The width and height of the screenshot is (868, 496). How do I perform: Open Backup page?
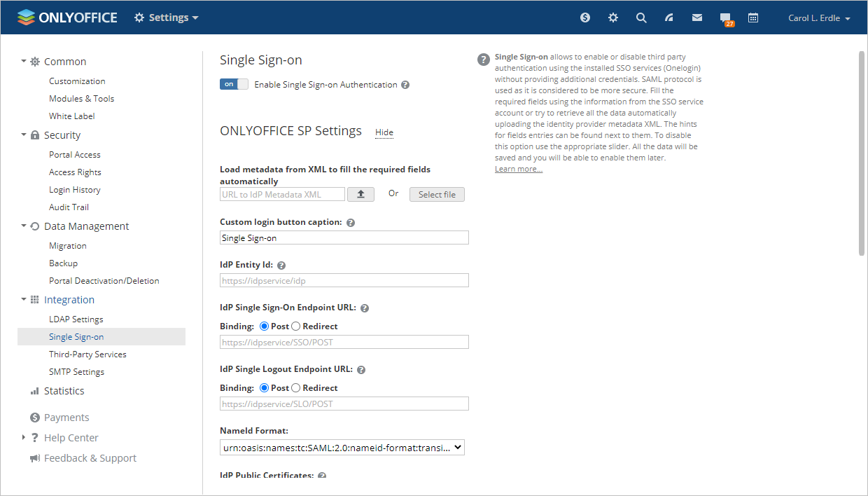(63, 263)
